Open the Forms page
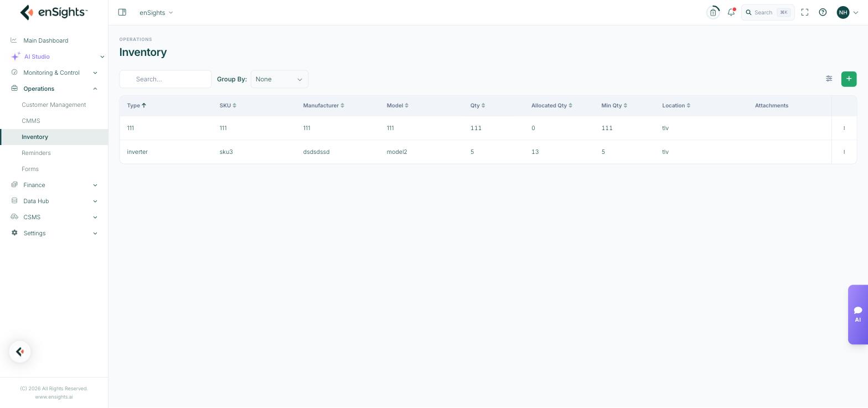The image size is (868, 408). click(x=30, y=169)
